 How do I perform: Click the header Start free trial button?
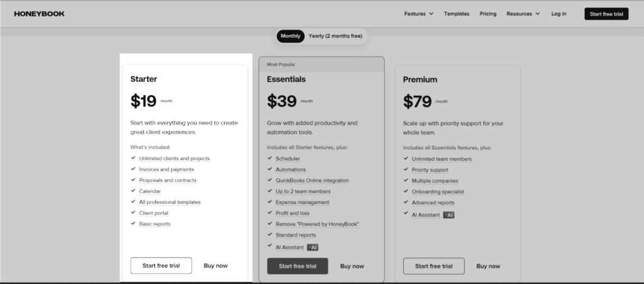point(606,14)
